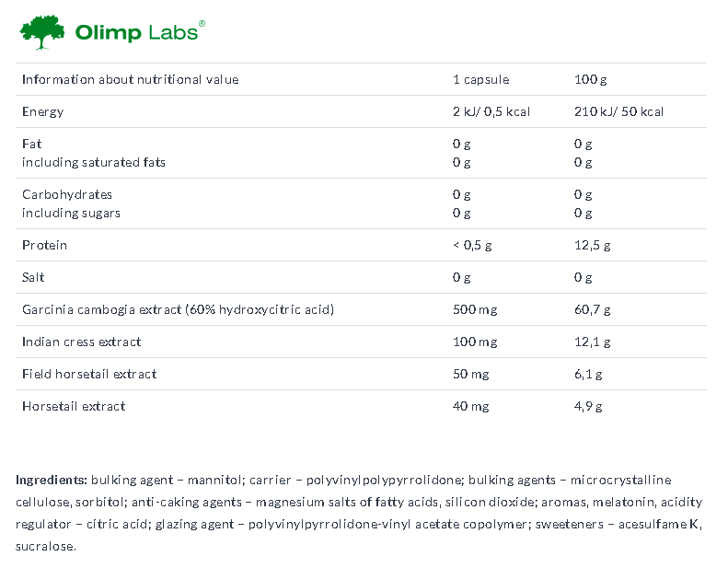Select the '2 kJ/ 0,5 kcal' energy value

[491, 111]
